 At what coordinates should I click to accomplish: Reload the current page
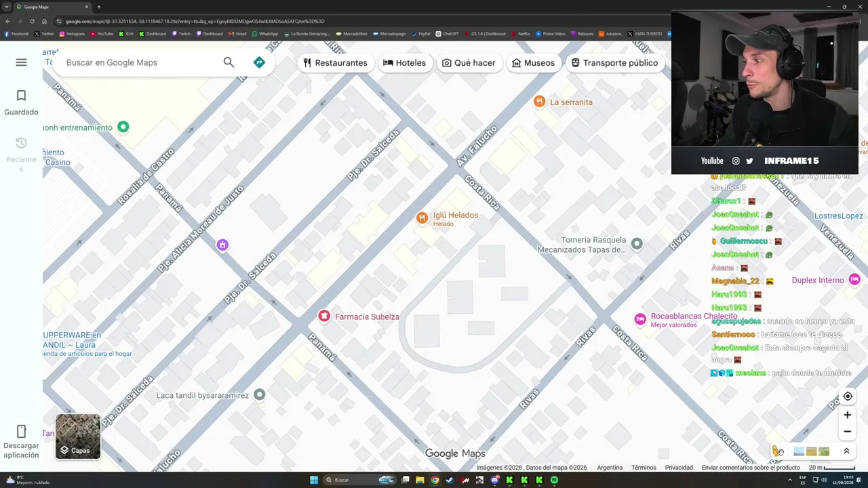coord(32,21)
